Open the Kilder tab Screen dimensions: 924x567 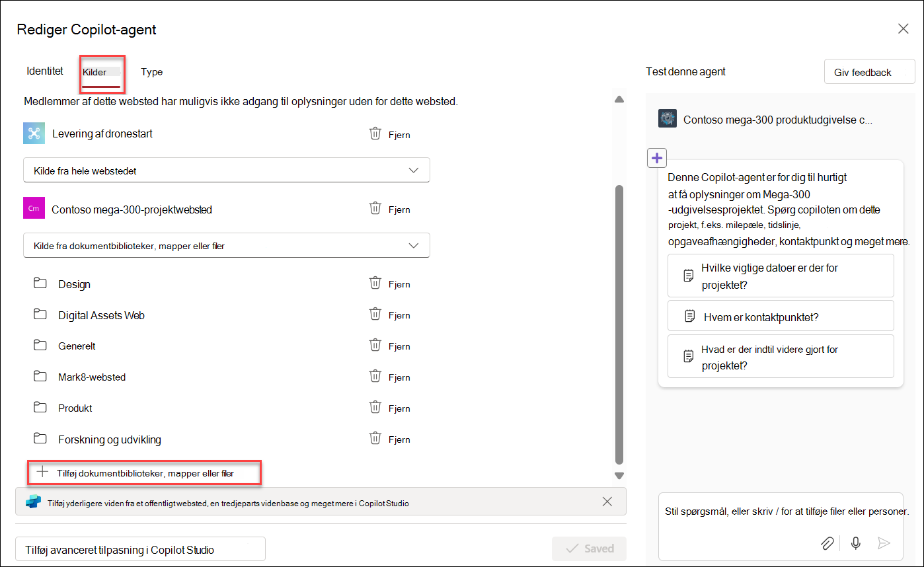(101, 72)
